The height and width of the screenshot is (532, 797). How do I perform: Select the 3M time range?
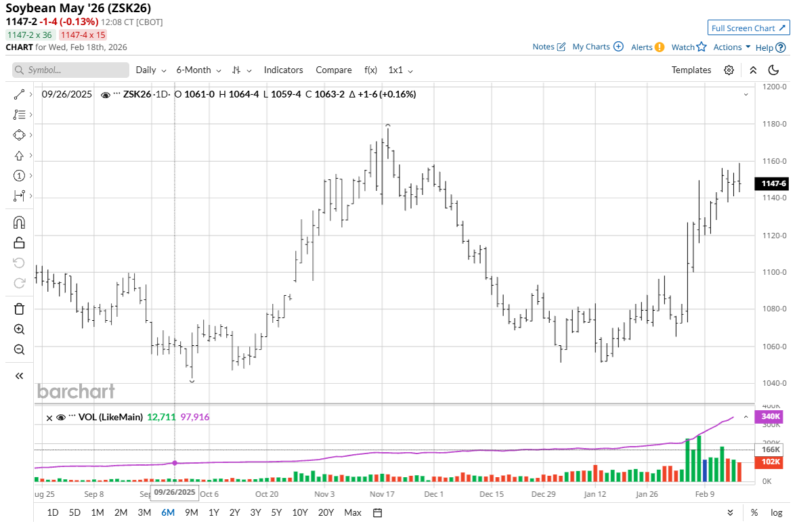144,512
